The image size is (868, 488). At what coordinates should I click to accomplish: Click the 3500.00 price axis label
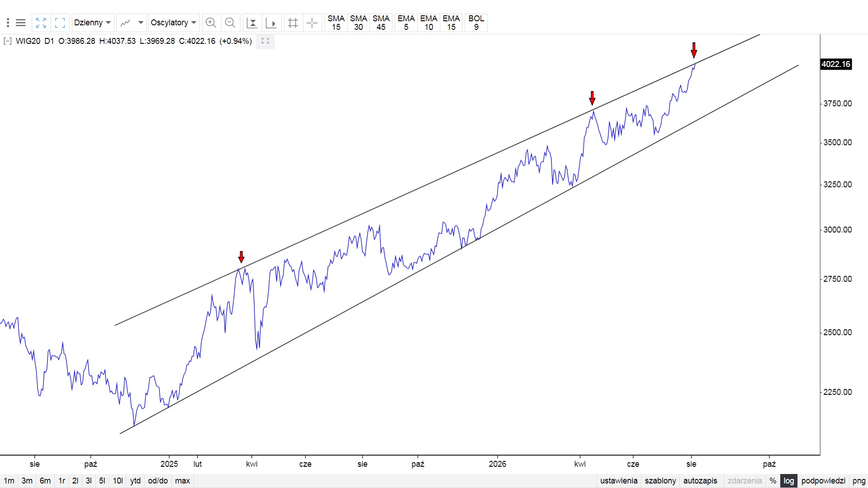(838, 142)
